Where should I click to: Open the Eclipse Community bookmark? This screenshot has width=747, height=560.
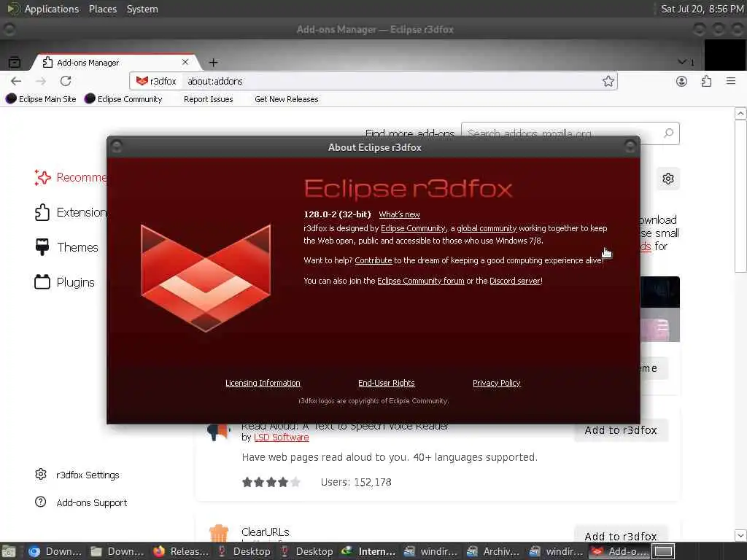click(x=123, y=99)
